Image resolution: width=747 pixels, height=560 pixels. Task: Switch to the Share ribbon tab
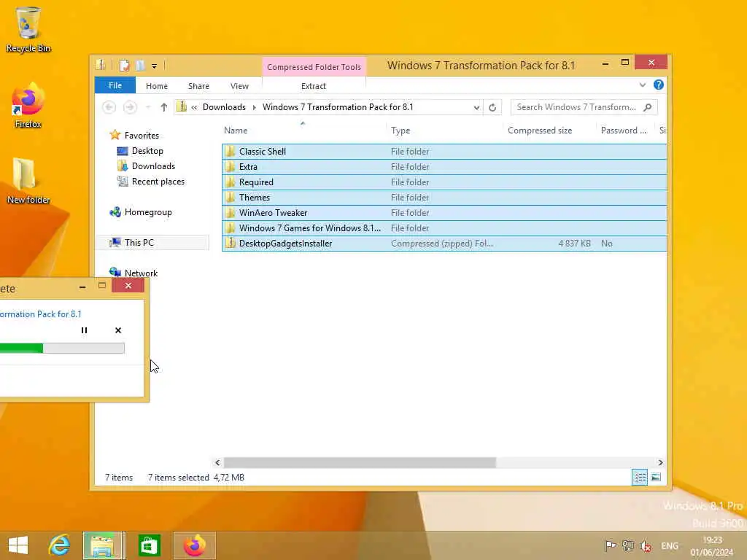click(x=198, y=86)
